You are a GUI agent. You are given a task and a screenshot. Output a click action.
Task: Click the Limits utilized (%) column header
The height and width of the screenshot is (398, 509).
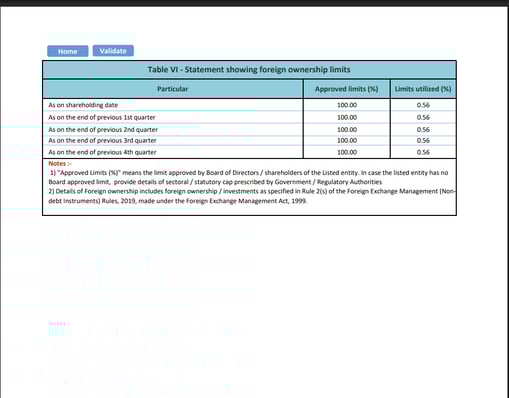pyautogui.click(x=423, y=89)
